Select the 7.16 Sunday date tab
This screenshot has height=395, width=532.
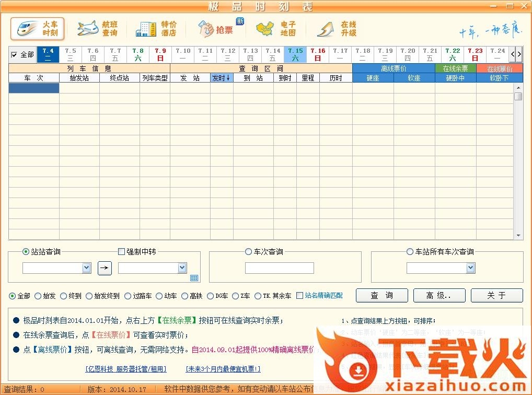pyautogui.click(x=318, y=54)
